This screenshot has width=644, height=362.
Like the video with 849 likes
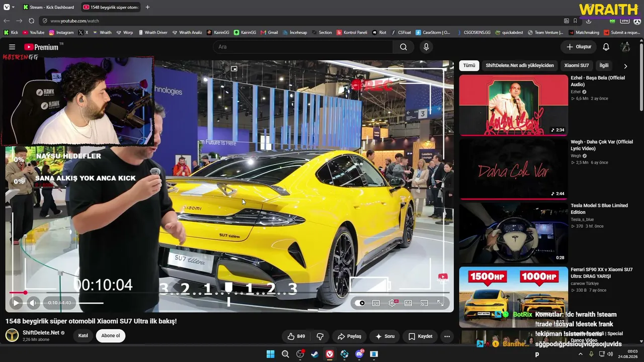click(x=296, y=336)
